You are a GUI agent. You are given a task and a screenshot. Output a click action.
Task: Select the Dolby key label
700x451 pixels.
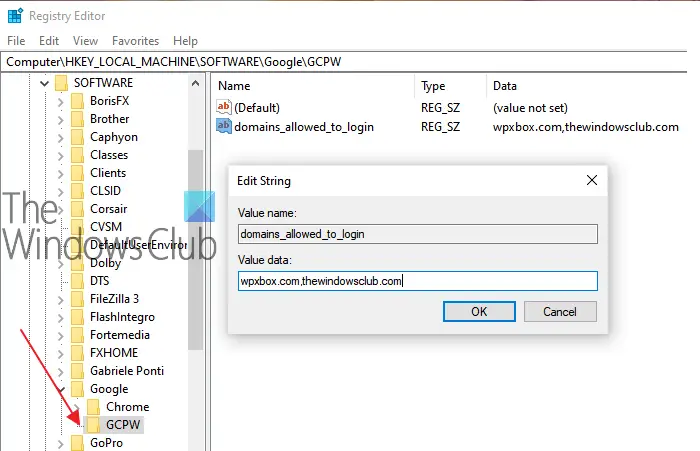click(x=105, y=263)
